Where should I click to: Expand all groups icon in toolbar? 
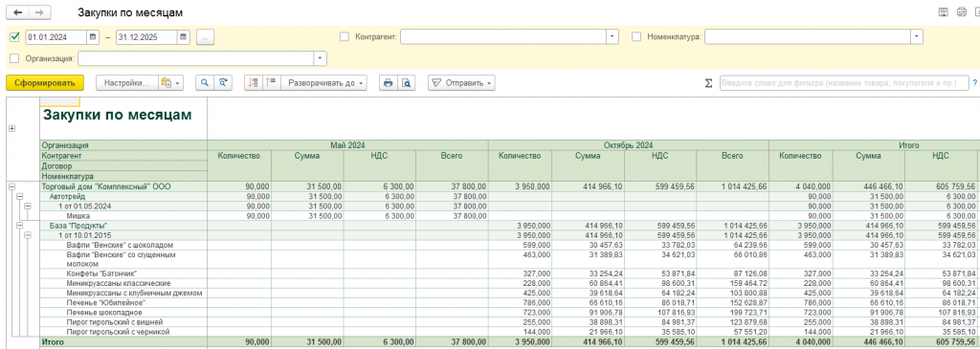[271, 83]
